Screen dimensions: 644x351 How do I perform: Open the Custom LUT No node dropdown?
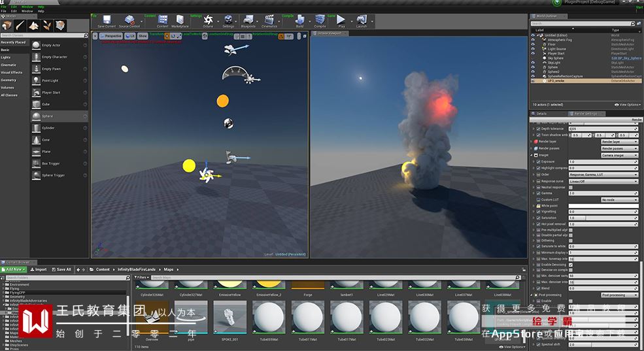click(619, 199)
